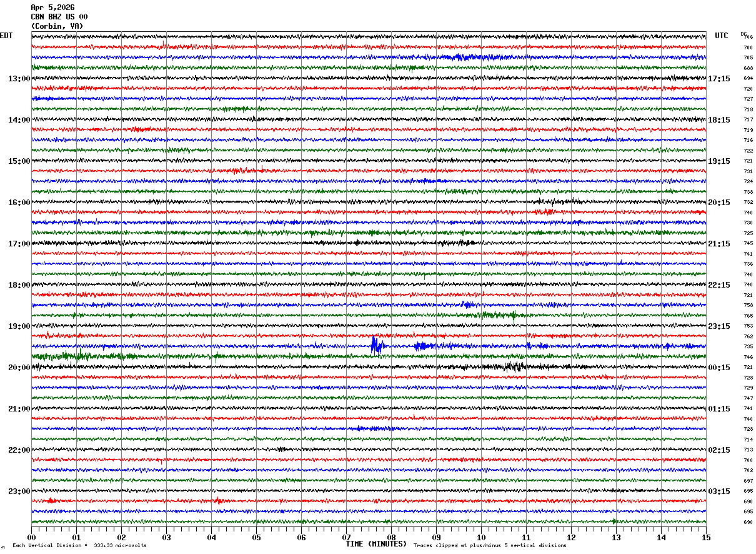Click the DC offset value 746
The width and height of the screenshot is (756, 554).
tap(748, 357)
